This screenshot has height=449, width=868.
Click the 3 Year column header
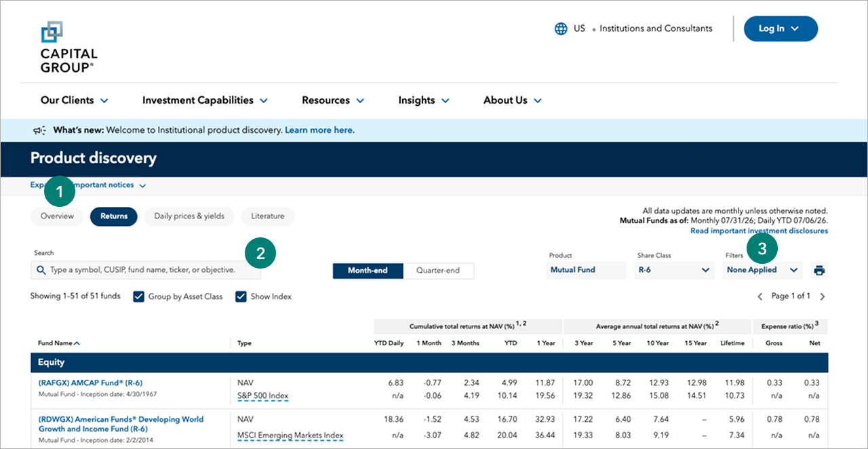(x=584, y=343)
